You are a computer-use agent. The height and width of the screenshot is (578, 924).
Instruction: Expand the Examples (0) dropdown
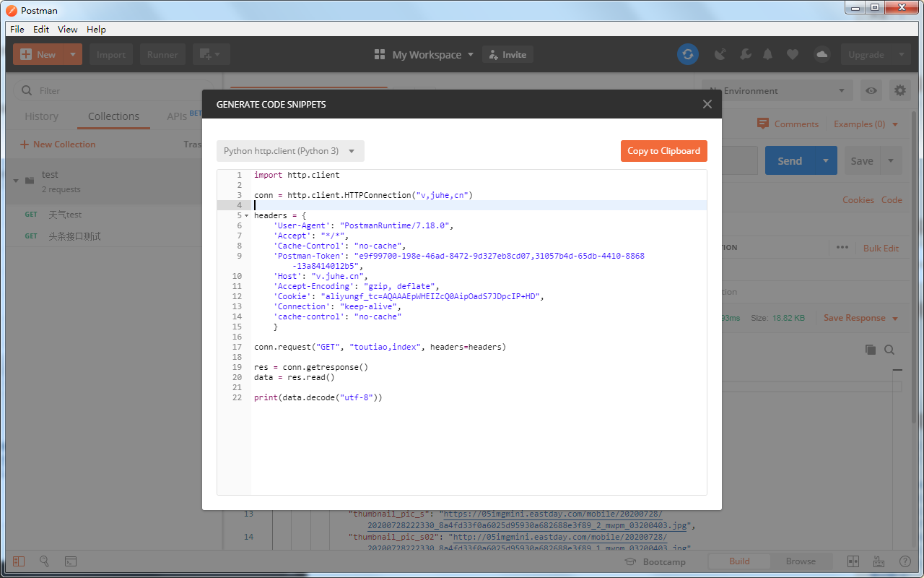(866, 124)
